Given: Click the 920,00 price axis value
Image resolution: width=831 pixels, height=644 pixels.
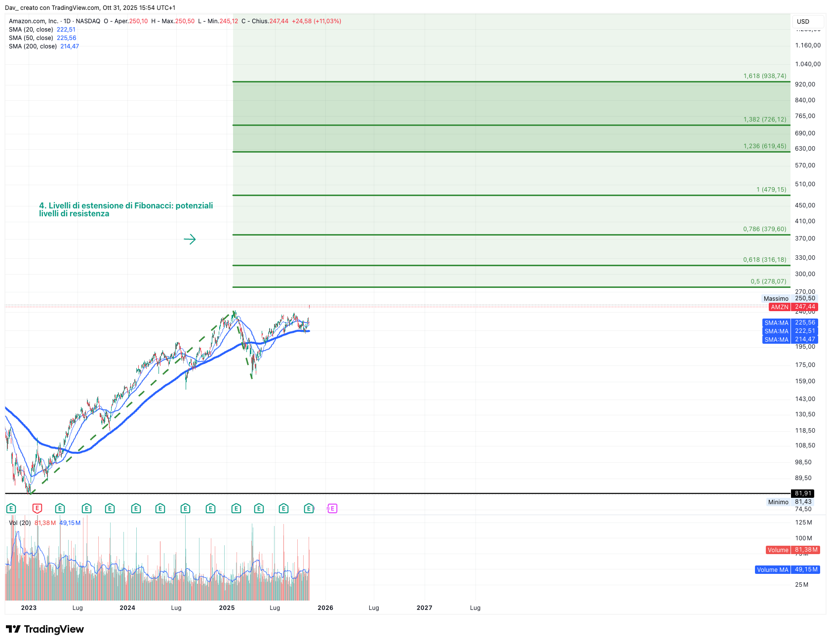Looking at the screenshot, I should point(805,84).
